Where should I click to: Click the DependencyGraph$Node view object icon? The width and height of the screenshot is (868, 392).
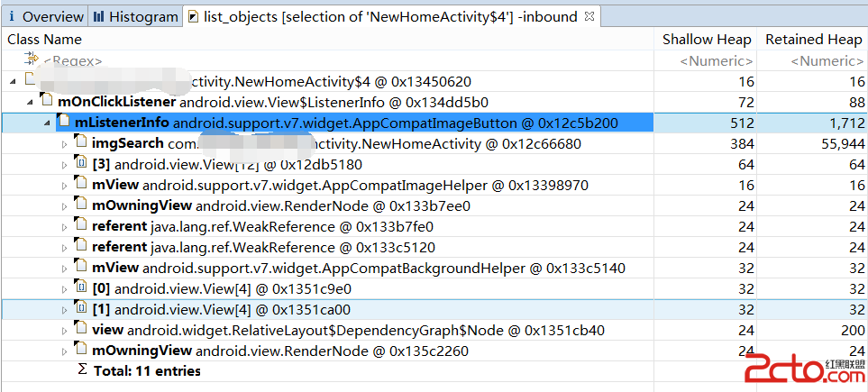pyautogui.click(x=80, y=329)
